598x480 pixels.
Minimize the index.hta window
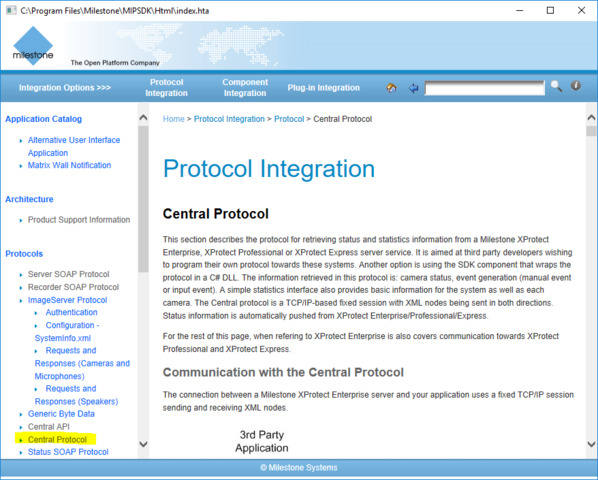click(519, 10)
